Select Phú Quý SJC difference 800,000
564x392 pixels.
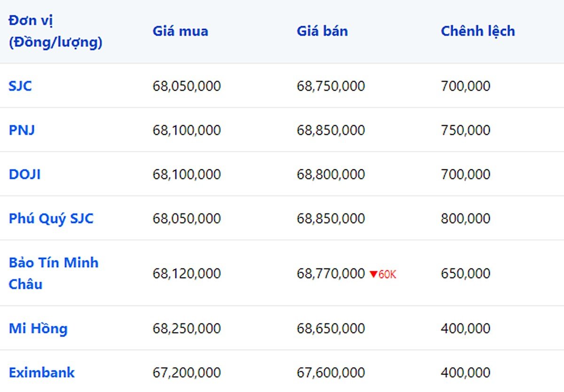click(x=465, y=219)
